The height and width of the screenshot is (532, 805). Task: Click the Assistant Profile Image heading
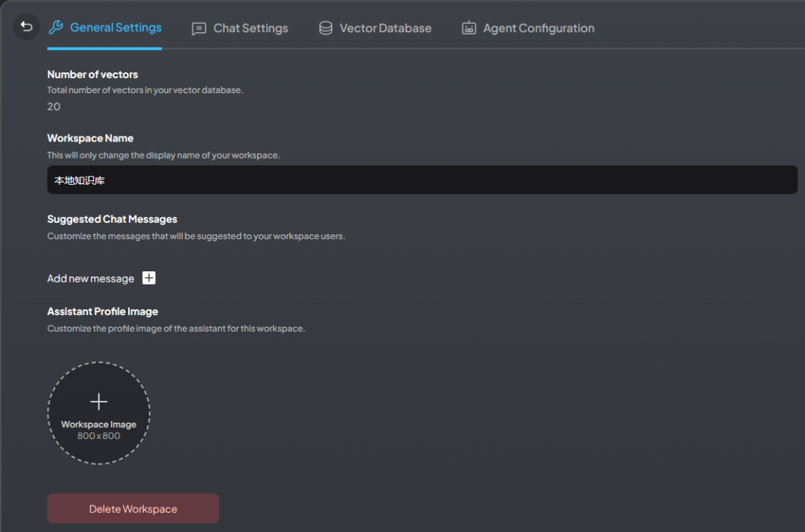pos(103,311)
